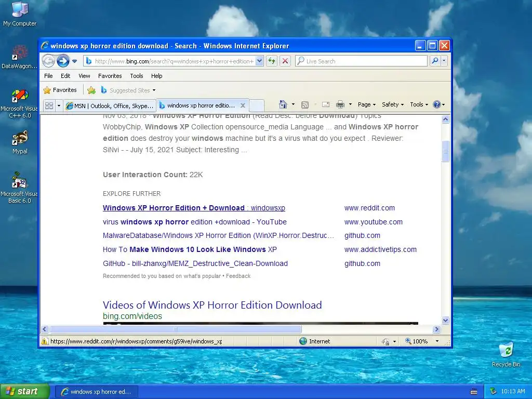Click the www.reddit.com link
The width and height of the screenshot is (532, 399).
pos(369,208)
